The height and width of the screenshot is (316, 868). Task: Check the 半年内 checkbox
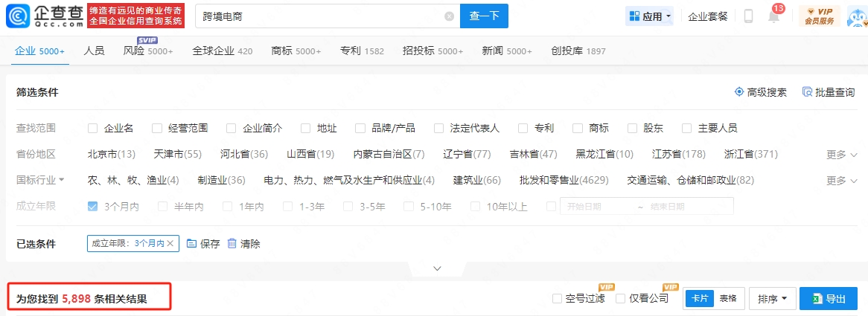point(163,206)
